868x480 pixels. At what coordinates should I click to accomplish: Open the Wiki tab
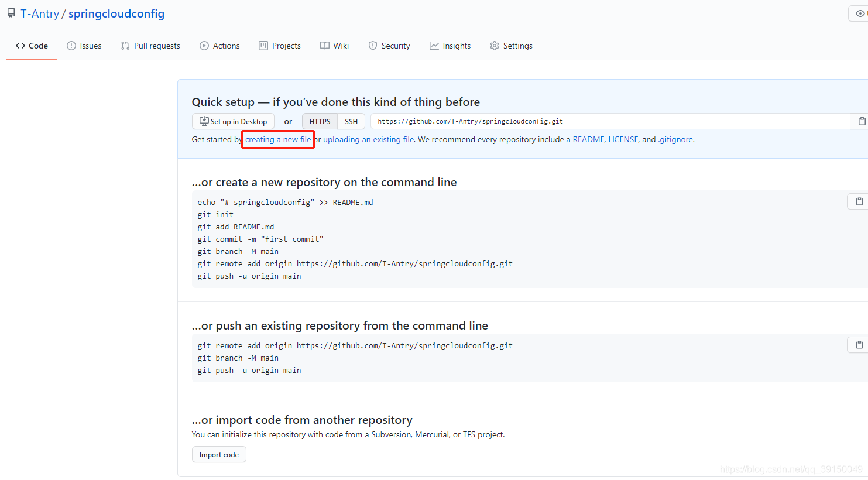pos(334,46)
